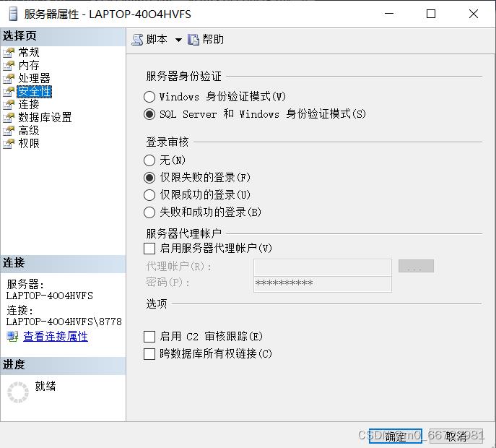Click the 代理帐户 input field
The width and height of the screenshot is (496, 448).
tap(323, 267)
